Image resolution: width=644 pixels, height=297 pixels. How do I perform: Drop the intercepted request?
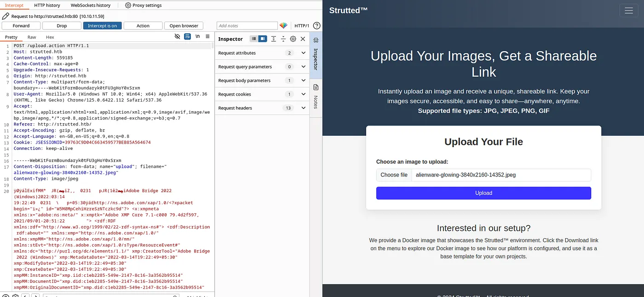coord(62,26)
